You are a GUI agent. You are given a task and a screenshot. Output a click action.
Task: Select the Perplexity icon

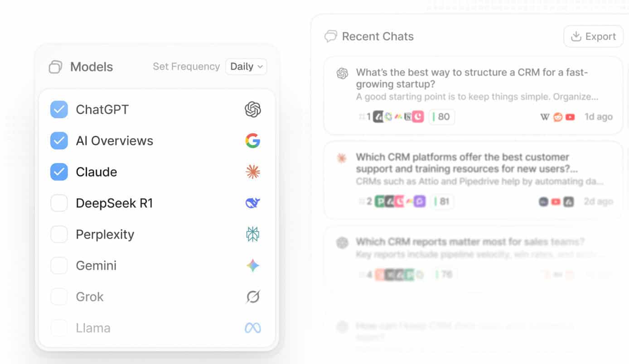coord(253,234)
